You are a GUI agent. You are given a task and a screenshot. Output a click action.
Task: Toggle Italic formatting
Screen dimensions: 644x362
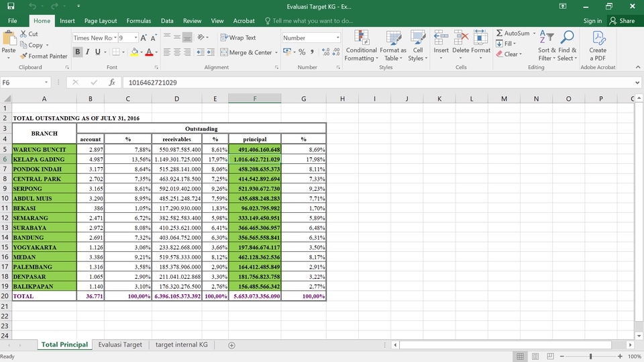pyautogui.click(x=87, y=52)
